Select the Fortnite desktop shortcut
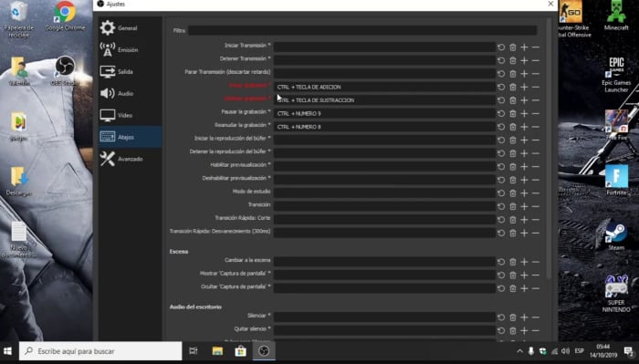 616,181
